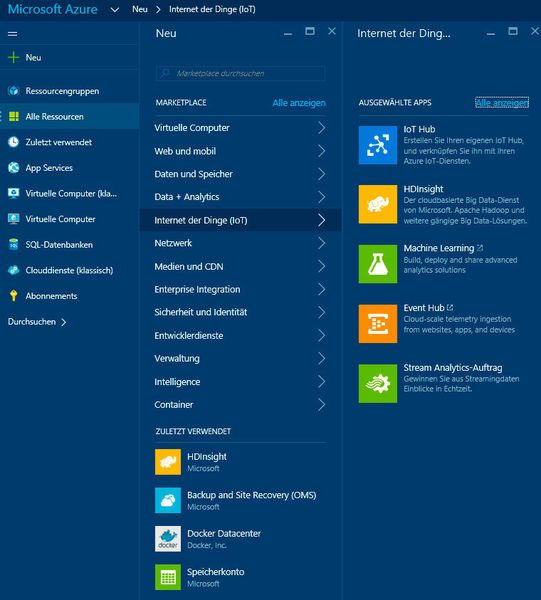Open Stream Analytics-Auftrag gear tile

tap(378, 383)
